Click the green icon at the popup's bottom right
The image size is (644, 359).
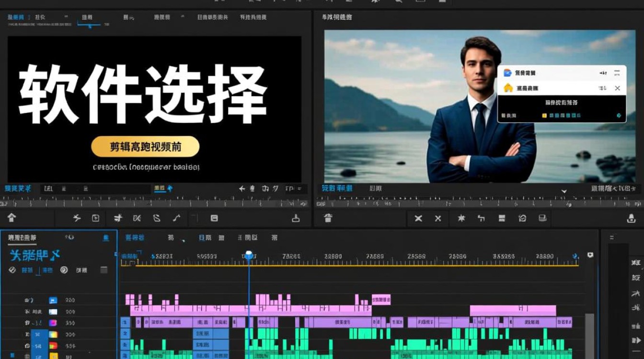click(x=619, y=115)
